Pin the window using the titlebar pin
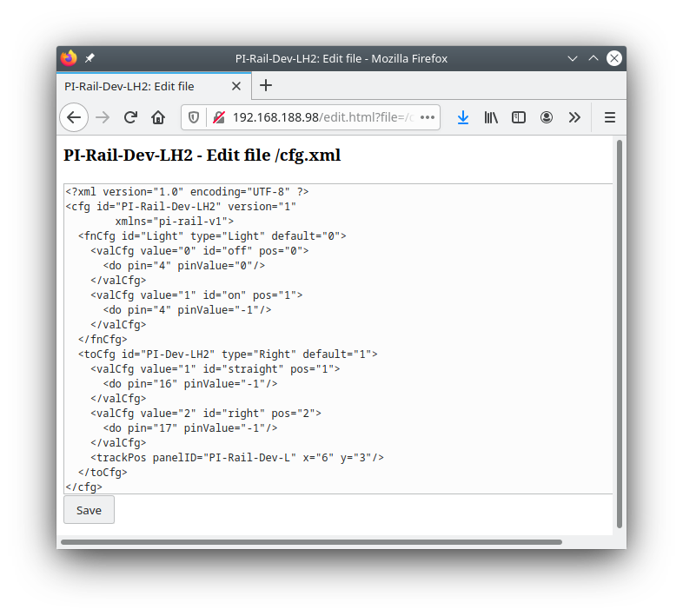The width and height of the screenshot is (683, 616). (90, 58)
